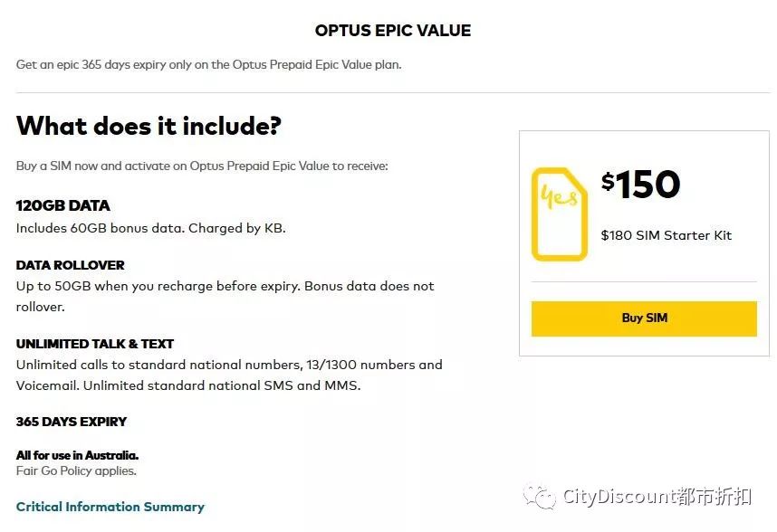
Task: Click the Includes 60GB bonus data line
Action: tap(150, 228)
